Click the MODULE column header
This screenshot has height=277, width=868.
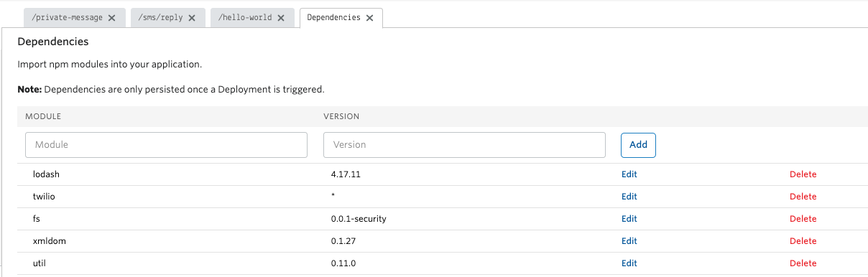[43, 116]
